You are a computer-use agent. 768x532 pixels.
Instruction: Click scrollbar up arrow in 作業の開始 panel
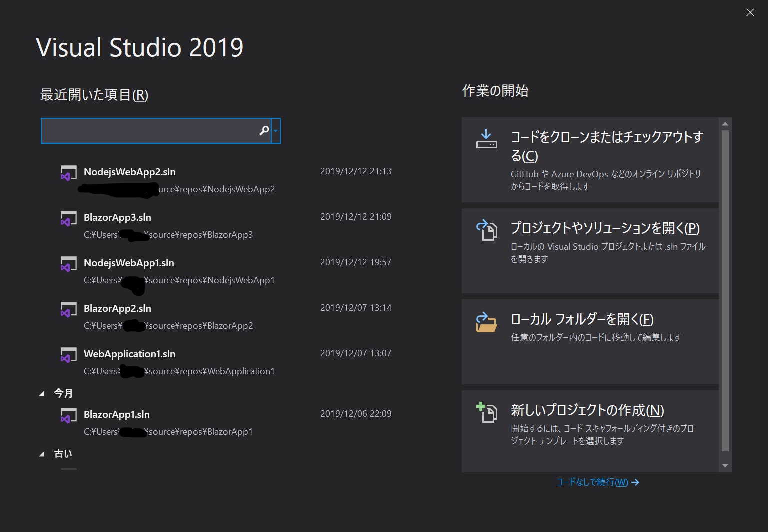pyautogui.click(x=725, y=124)
